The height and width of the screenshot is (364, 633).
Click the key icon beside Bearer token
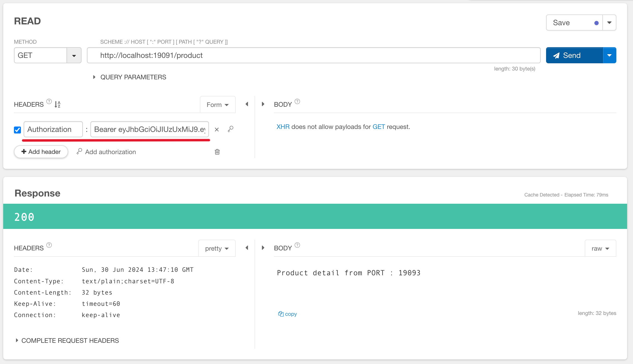point(231,129)
